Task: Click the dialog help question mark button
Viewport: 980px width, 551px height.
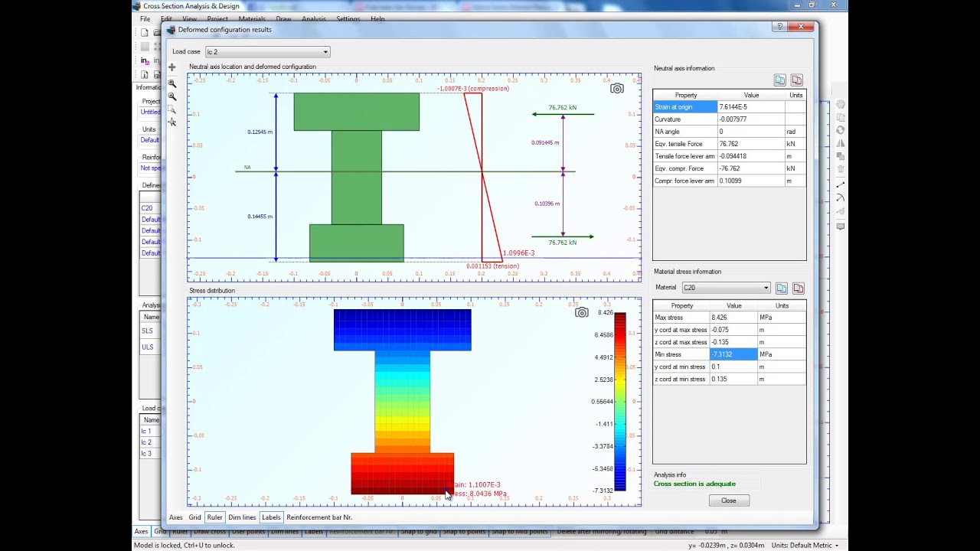Action: pyautogui.click(x=779, y=27)
